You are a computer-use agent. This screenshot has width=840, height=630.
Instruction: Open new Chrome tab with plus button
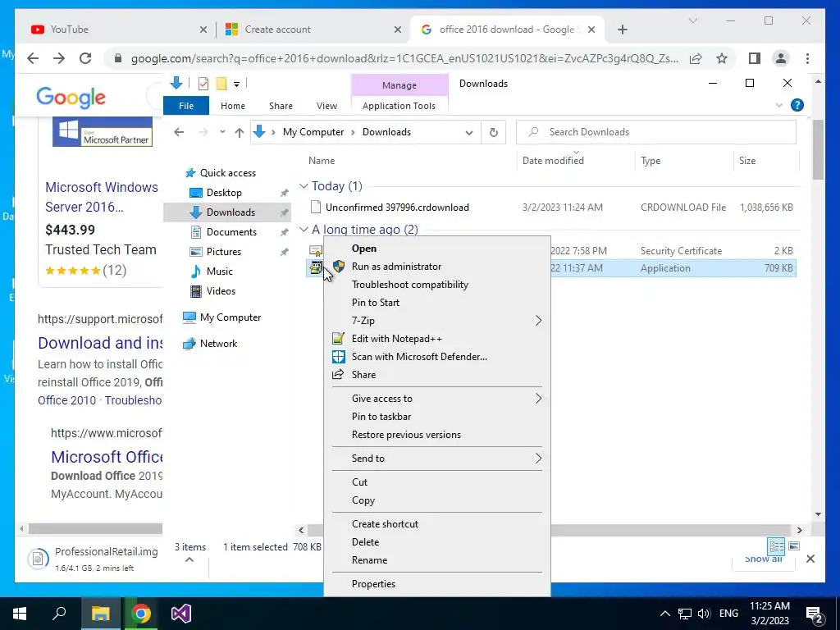623,30
